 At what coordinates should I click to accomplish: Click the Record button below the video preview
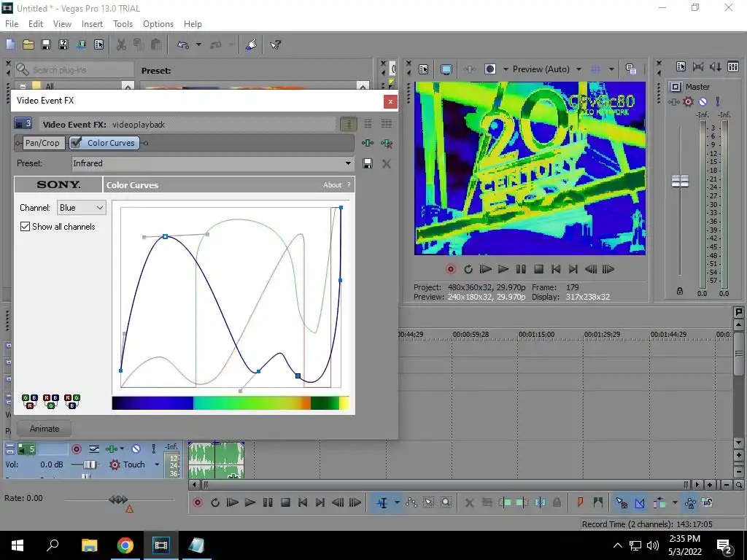[450, 270]
